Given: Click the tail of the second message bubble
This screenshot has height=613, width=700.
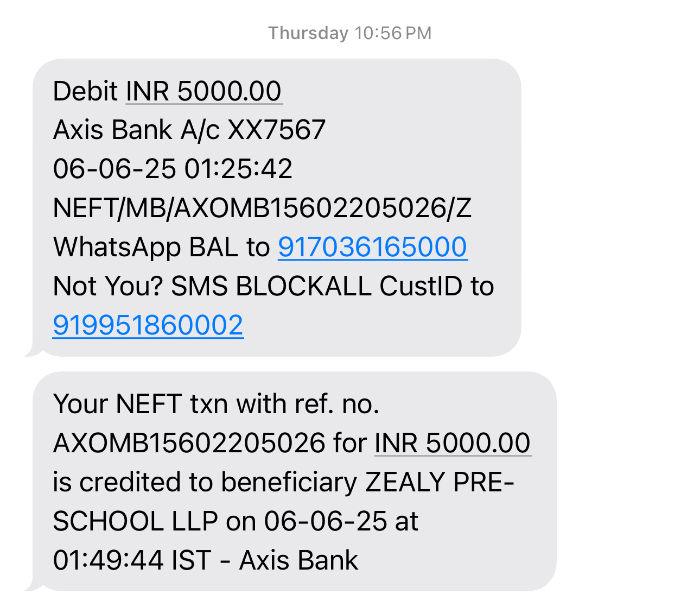Looking at the screenshot, I should 31,585.
